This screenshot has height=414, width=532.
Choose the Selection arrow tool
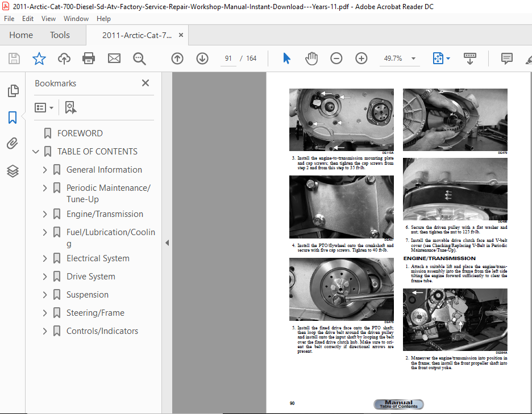click(286, 58)
